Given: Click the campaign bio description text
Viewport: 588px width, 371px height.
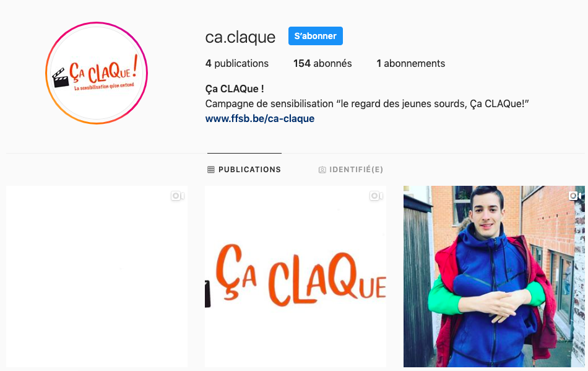Looking at the screenshot, I should click(367, 104).
